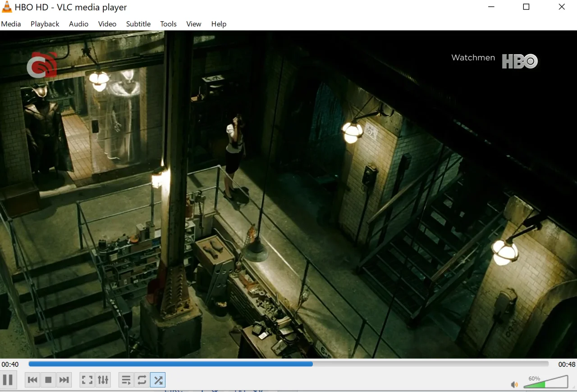This screenshot has height=392, width=577.
Task: Adjust the volume slider at 60%
Action: (x=545, y=382)
